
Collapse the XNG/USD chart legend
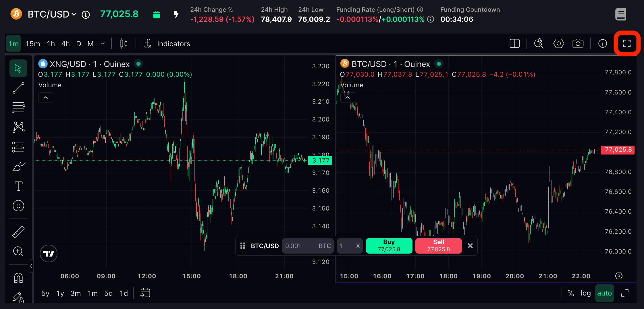pyautogui.click(x=46, y=98)
